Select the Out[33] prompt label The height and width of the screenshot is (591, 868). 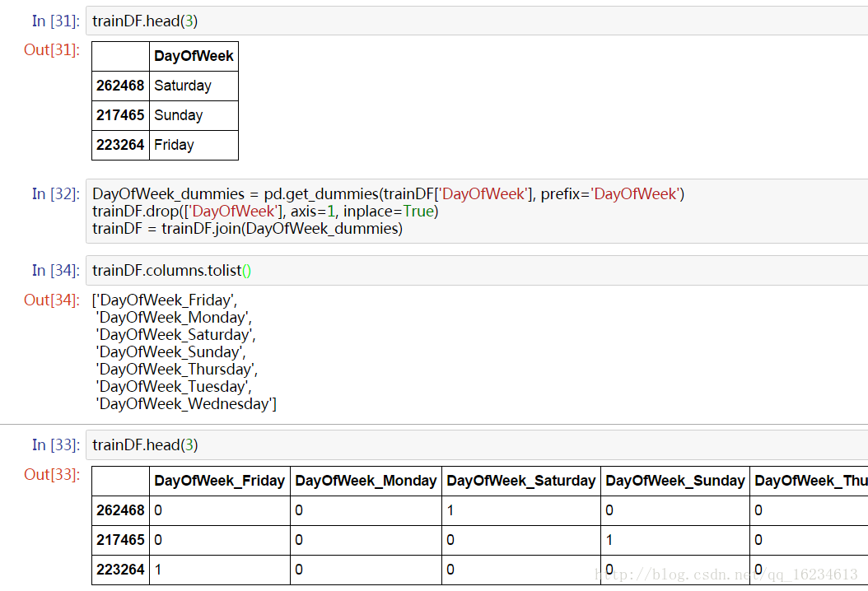coord(52,474)
